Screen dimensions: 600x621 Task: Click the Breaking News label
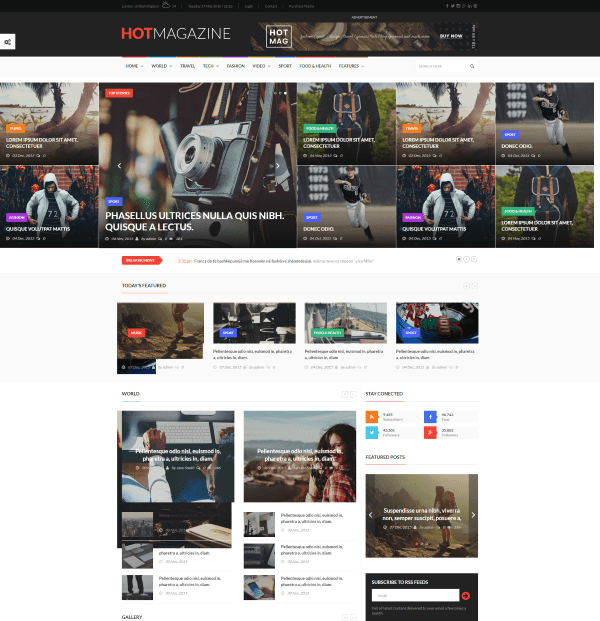pyautogui.click(x=142, y=260)
